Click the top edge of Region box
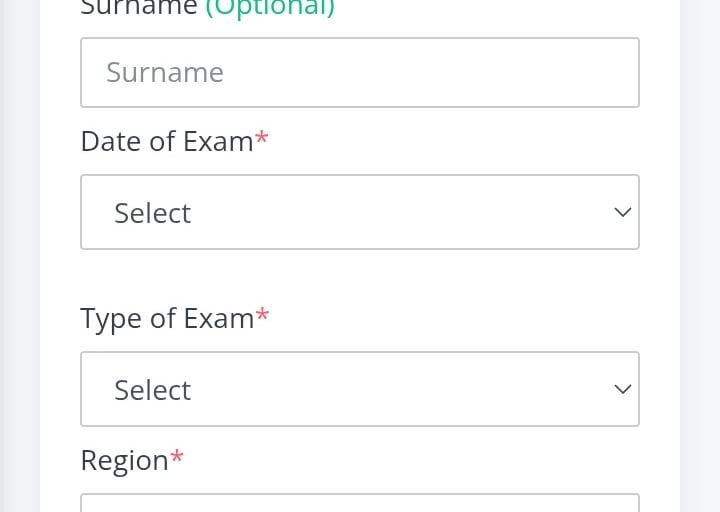The width and height of the screenshot is (720, 512). pyautogui.click(x=360, y=495)
